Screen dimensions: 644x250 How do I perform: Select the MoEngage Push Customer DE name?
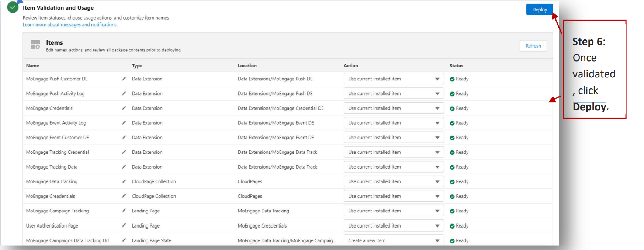(x=57, y=79)
